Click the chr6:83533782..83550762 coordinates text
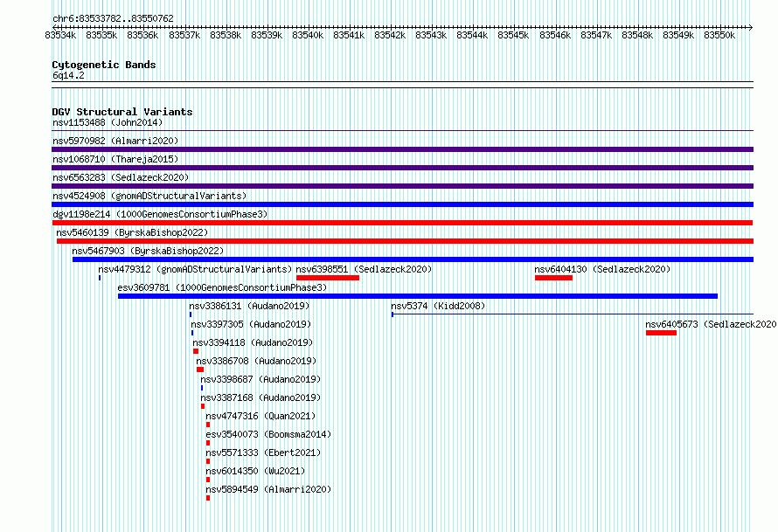 113,18
